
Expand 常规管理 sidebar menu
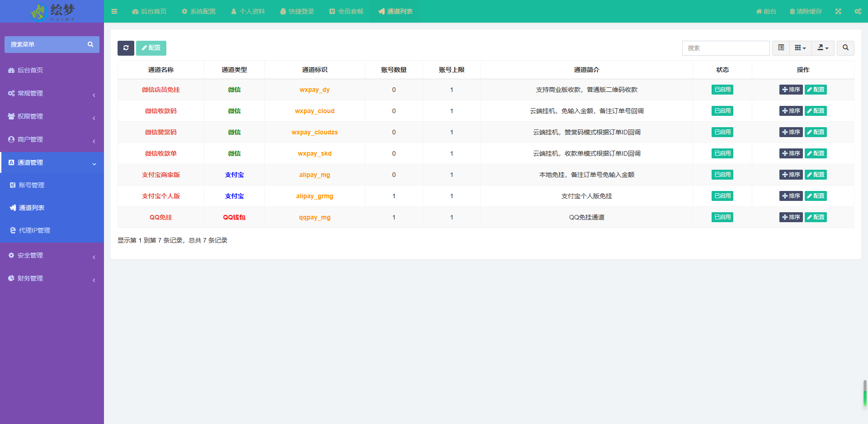pos(52,93)
